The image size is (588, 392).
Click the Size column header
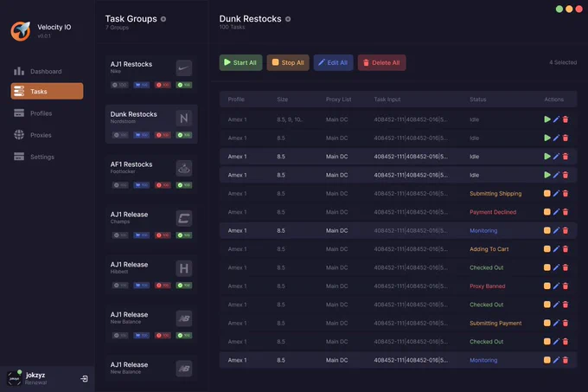pos(283,100)
